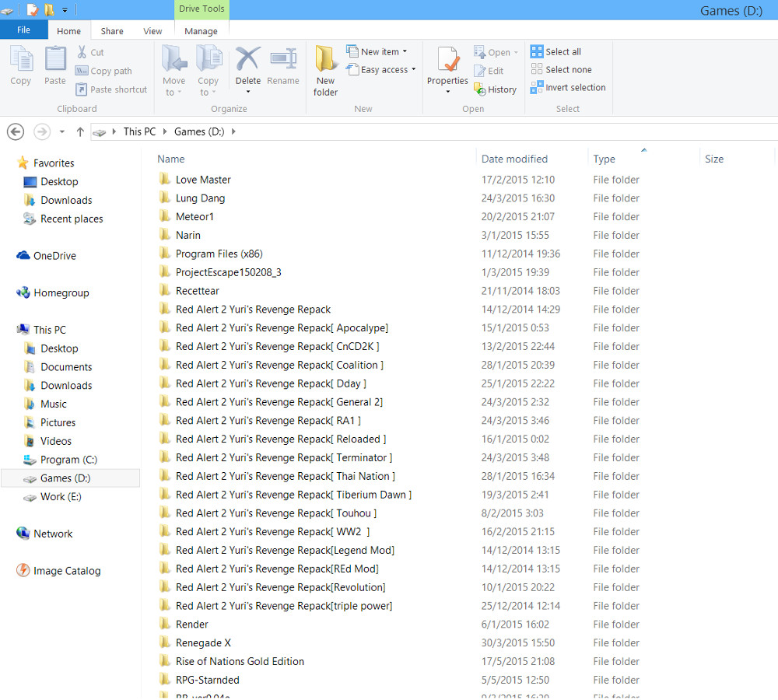Open OneDrive in the navigation pane
The height and width of the screenshot is (700, 778).
tap(46, 255)
